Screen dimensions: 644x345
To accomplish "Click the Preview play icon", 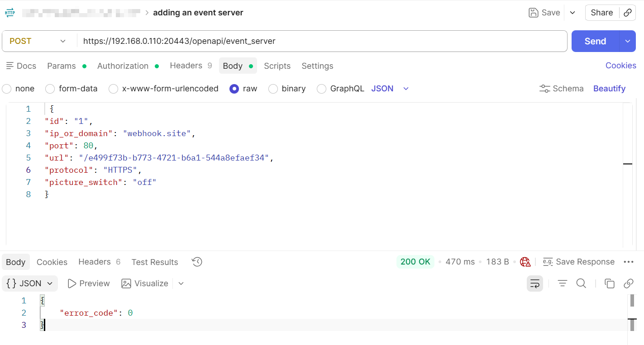I will [72, 284].
